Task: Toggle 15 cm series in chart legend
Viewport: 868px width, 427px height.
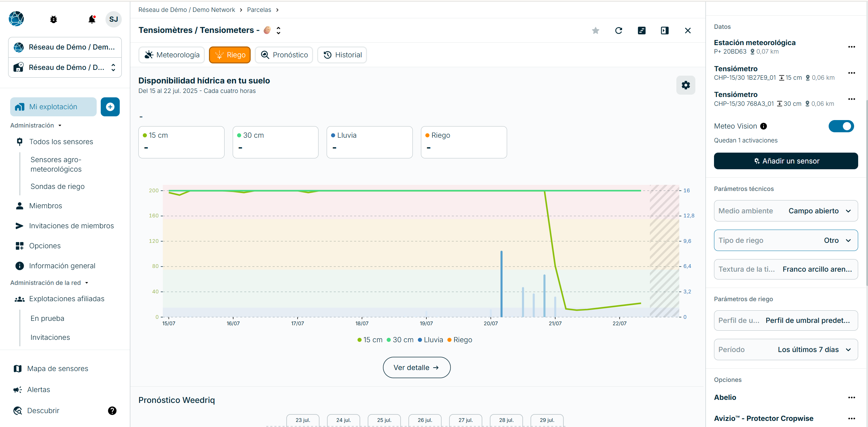Action: pyautogui.click(x=370, y=340)
